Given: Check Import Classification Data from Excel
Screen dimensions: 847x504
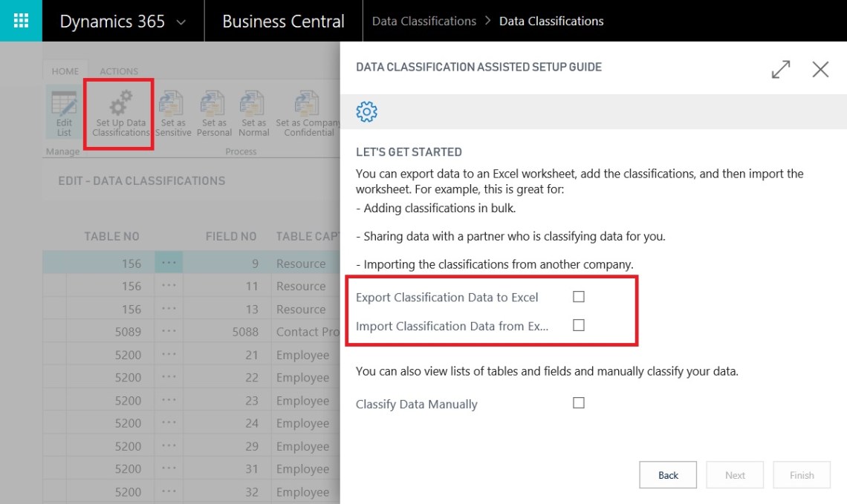Looking at the screenshot, I should pos(579,325).
